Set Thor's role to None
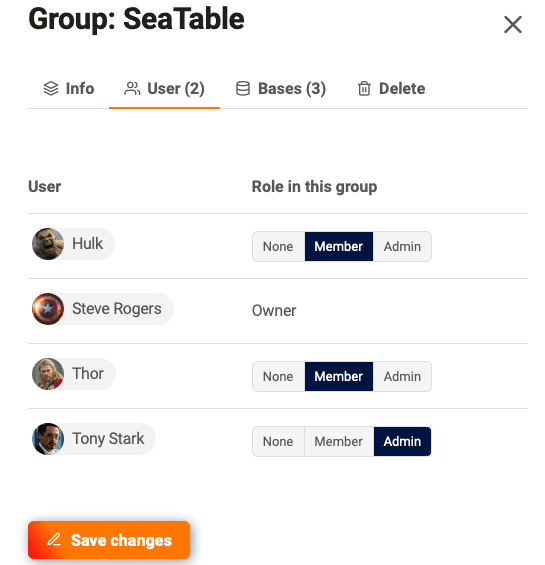The width and height of the screenshot is (545, 565). (x=278, y=377)
